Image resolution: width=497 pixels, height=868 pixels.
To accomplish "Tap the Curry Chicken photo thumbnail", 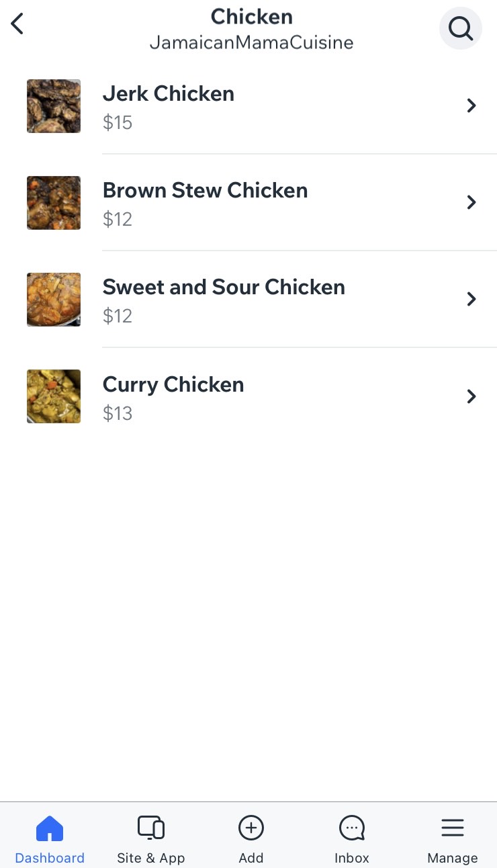I will pyautogui.click(x=54, y=396).
